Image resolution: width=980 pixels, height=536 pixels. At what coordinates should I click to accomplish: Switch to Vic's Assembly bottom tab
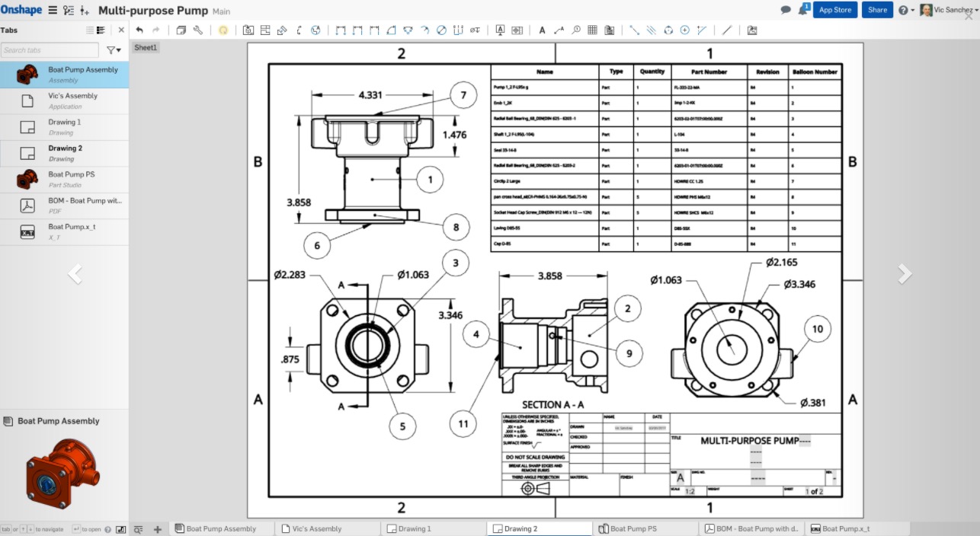(326, 528)
